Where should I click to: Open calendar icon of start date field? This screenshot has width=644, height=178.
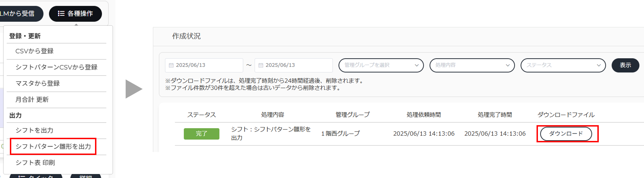[x=171, y=65]
